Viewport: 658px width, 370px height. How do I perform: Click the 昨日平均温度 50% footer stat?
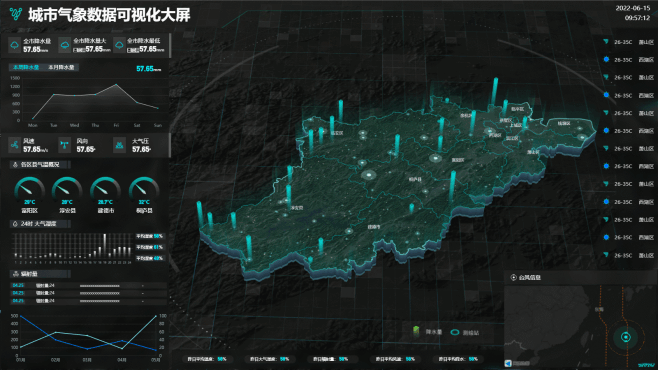coord(207,359)
